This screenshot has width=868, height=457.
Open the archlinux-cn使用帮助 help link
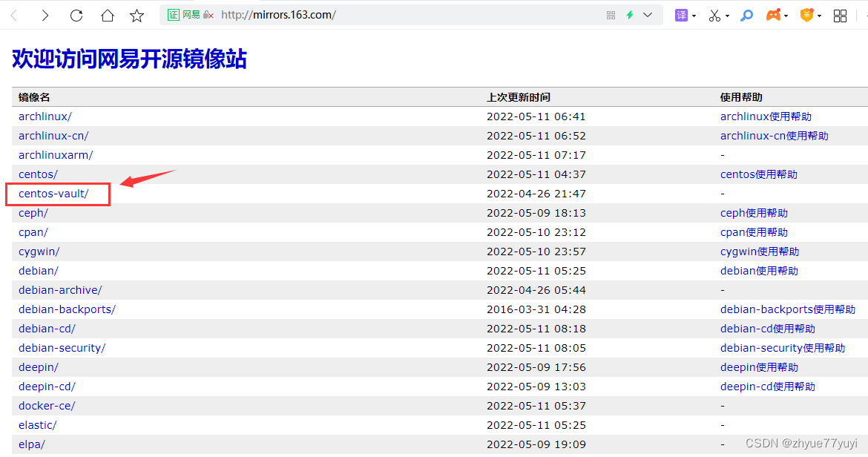point(775,136)
